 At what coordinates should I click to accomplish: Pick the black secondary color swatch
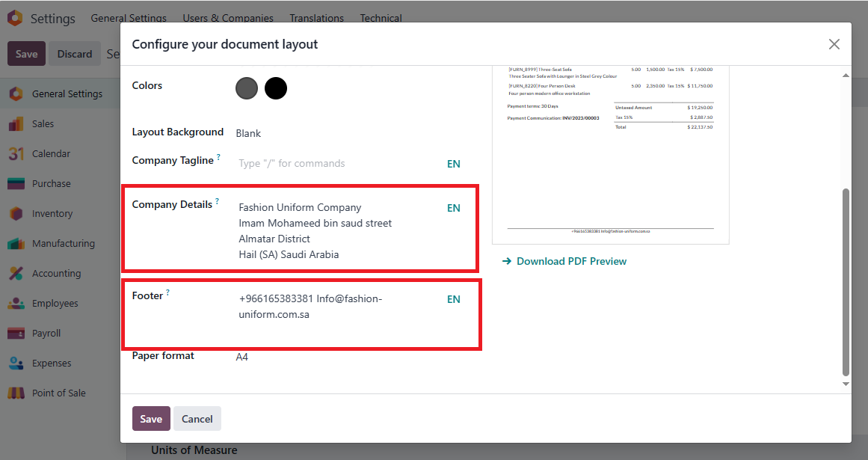[276, 88]
